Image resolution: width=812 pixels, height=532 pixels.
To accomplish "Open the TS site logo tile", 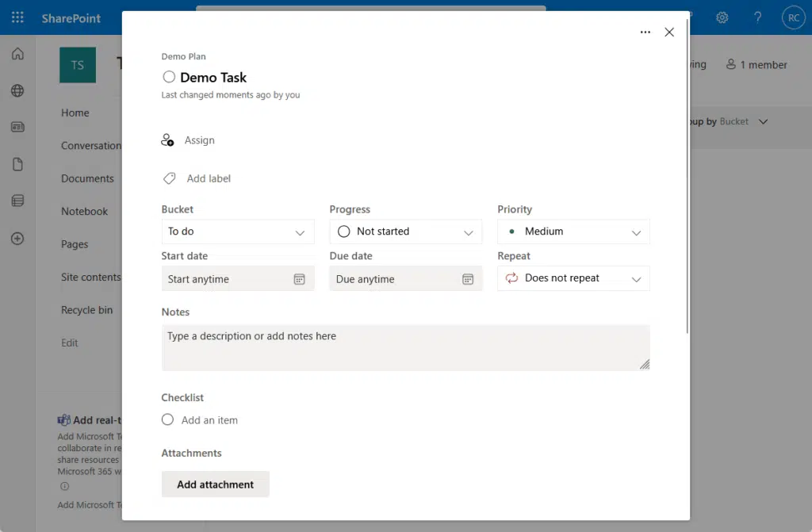I will [78, 65].
